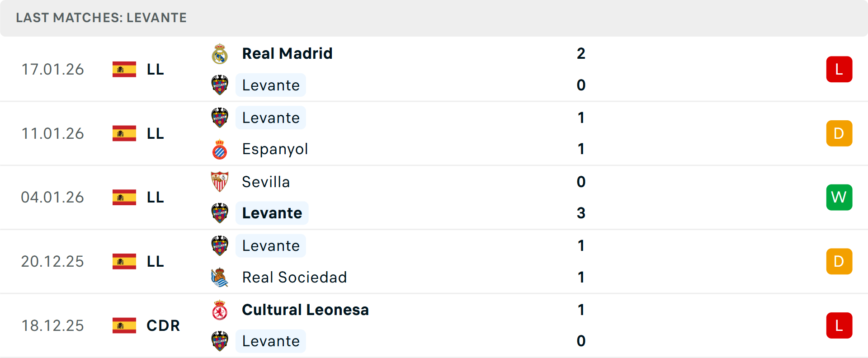
Task: Click the orange D badge for 11.01.26
Action: (x=839, y=133)
